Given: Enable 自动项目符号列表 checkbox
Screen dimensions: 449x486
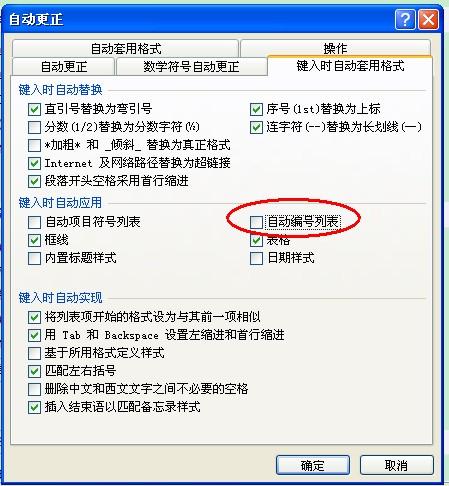Looking at the screenshot, I should point(34,222).
